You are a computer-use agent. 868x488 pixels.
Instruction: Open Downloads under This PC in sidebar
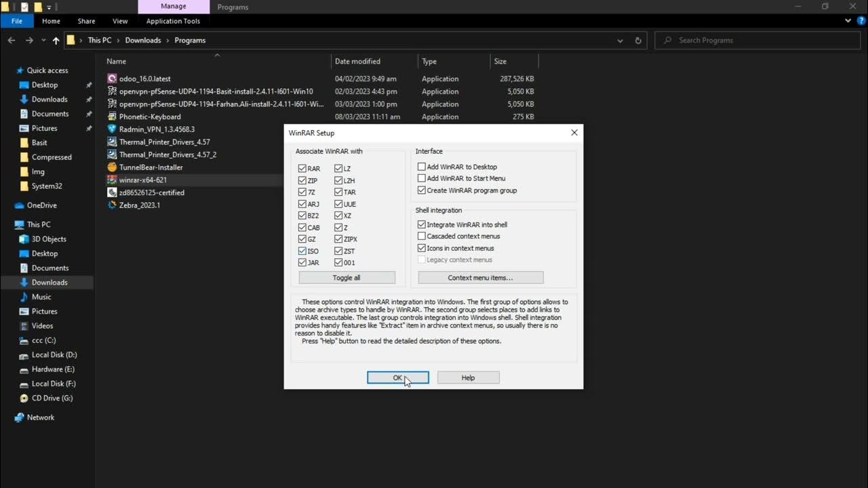50,283
